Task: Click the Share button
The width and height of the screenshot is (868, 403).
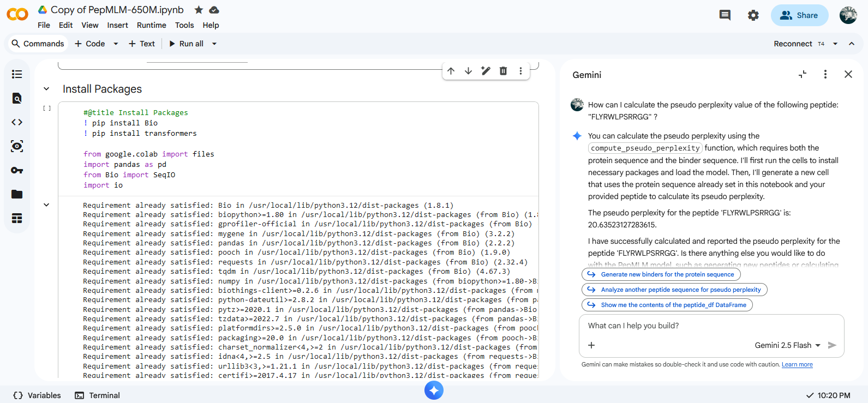Action: [x=799, y=15]
